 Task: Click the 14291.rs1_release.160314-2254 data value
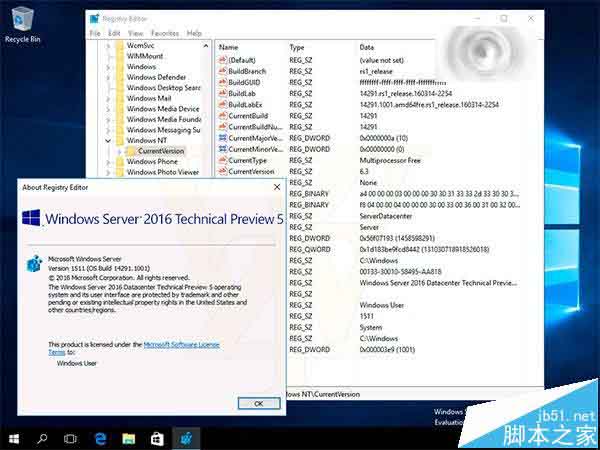pyautogui.click(x=406, y=93)
